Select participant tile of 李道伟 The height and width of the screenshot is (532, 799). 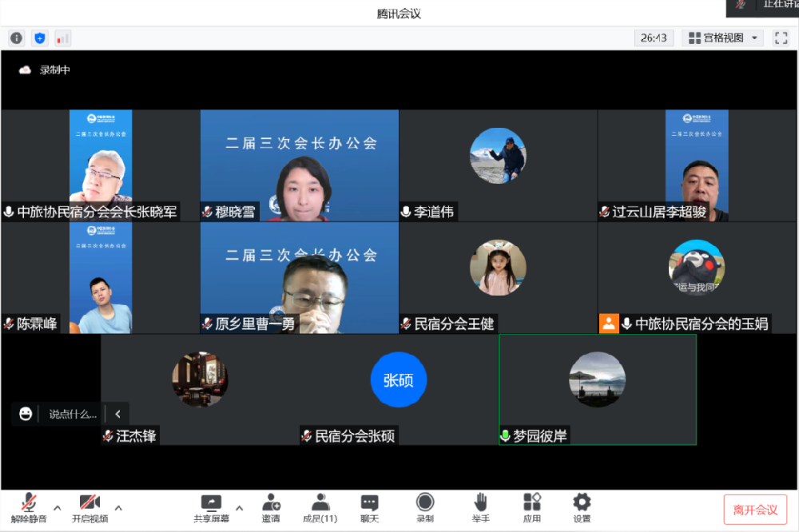[x=499, y=165]
